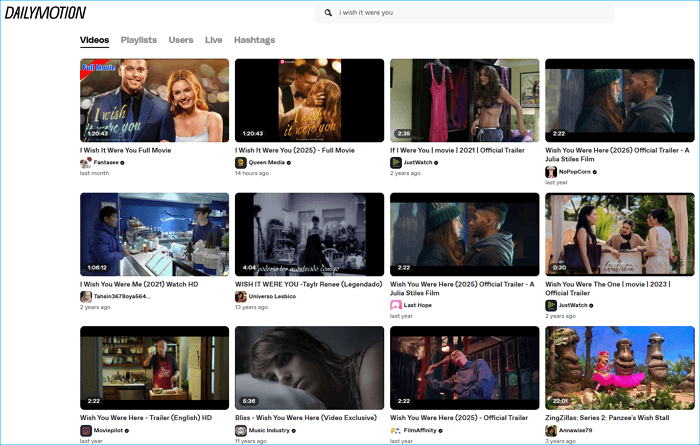
Task: Open Moviepilot's Wish You Were Here trailer thumbnail
Action: click(154, 368)
